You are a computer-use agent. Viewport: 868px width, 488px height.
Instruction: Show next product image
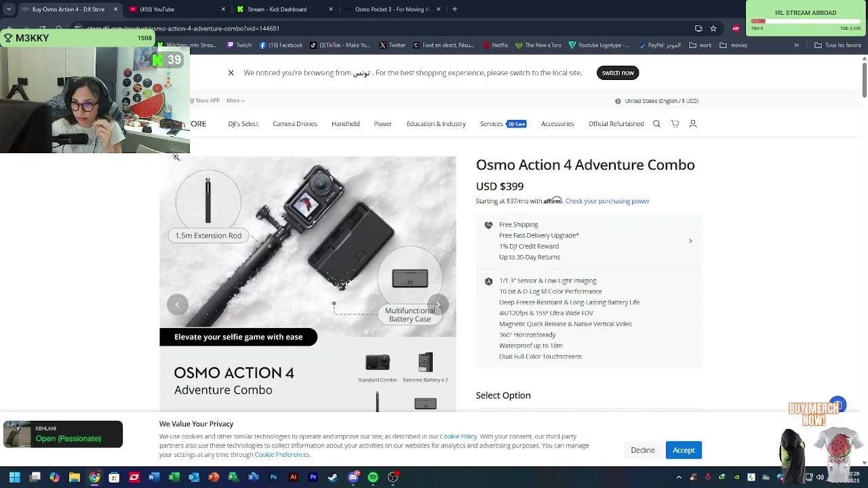438,304
